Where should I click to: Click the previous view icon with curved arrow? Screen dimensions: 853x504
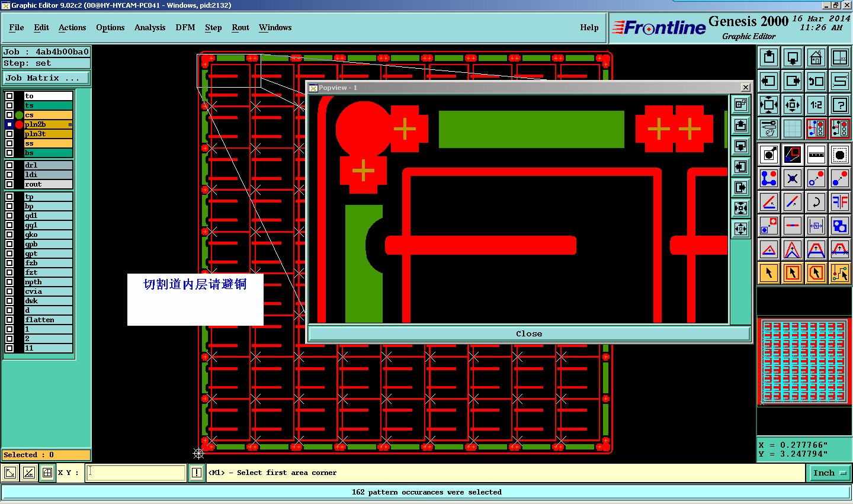pyautogui.click(x=816, y=81)
